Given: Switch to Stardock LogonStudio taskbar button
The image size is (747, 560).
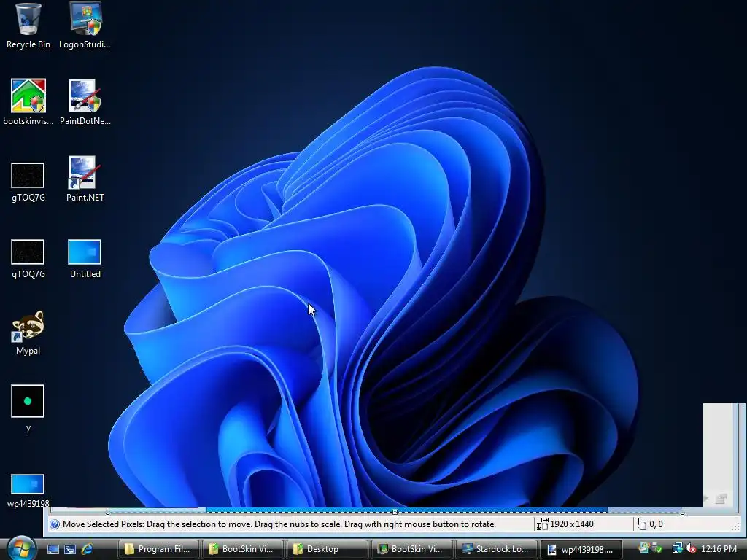Looking at the screenshot, I should (x=496, y=549).
